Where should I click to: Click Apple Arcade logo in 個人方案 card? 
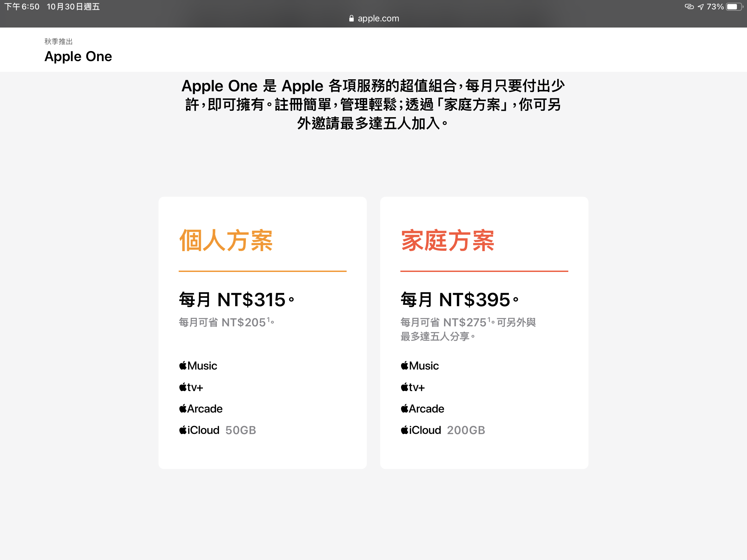point(201,409)
